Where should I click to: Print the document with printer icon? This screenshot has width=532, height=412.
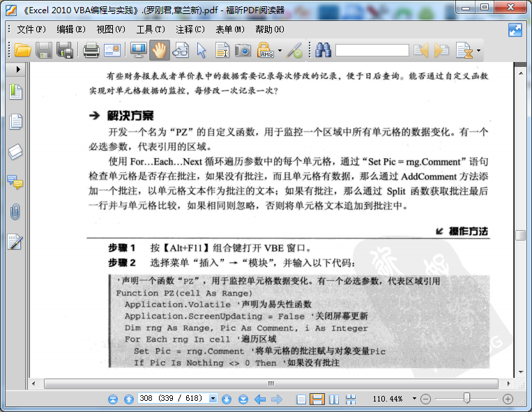tap(91, 50)
